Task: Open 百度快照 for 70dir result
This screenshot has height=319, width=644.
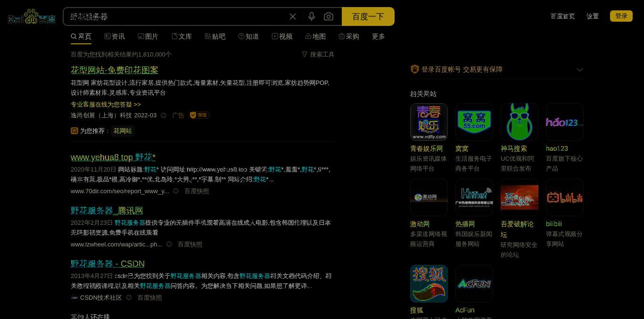Action: click(x=197, y=191)
